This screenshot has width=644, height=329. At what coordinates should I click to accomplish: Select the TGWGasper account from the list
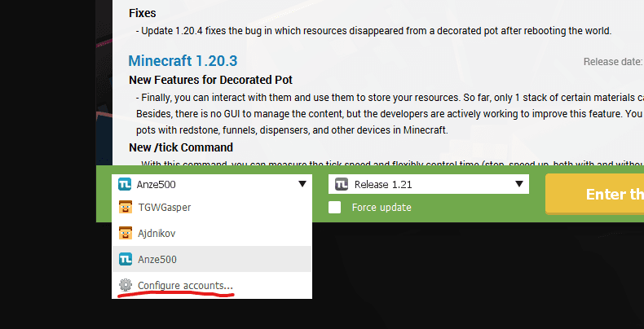[165, 208]
